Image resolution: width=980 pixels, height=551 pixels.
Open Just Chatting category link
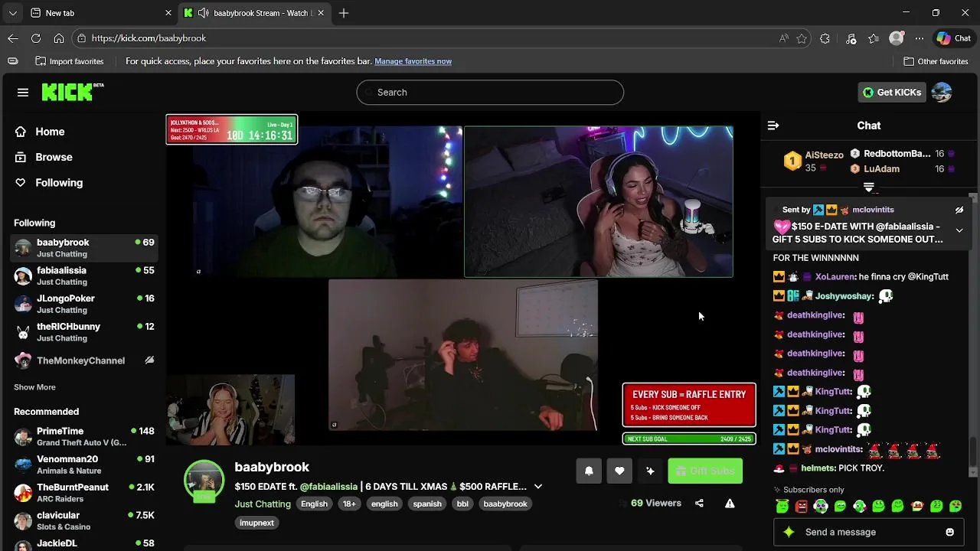point(263,504)
